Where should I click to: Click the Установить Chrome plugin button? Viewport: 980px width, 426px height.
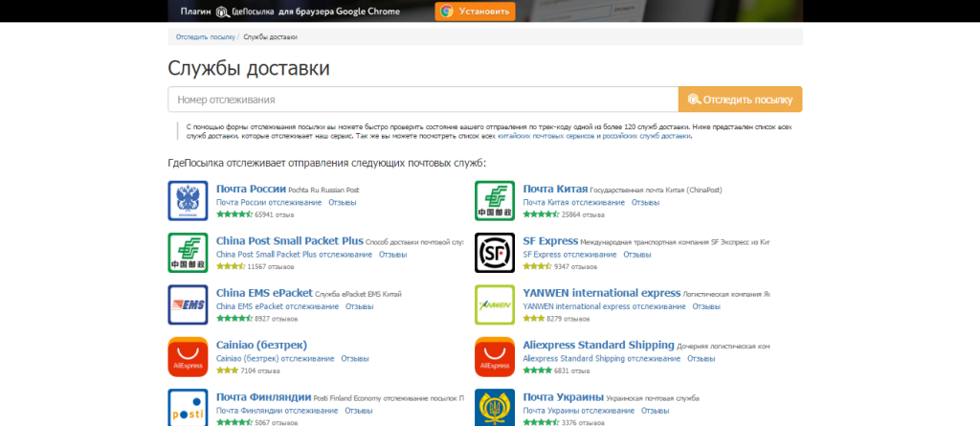click(x=475, y=11)
